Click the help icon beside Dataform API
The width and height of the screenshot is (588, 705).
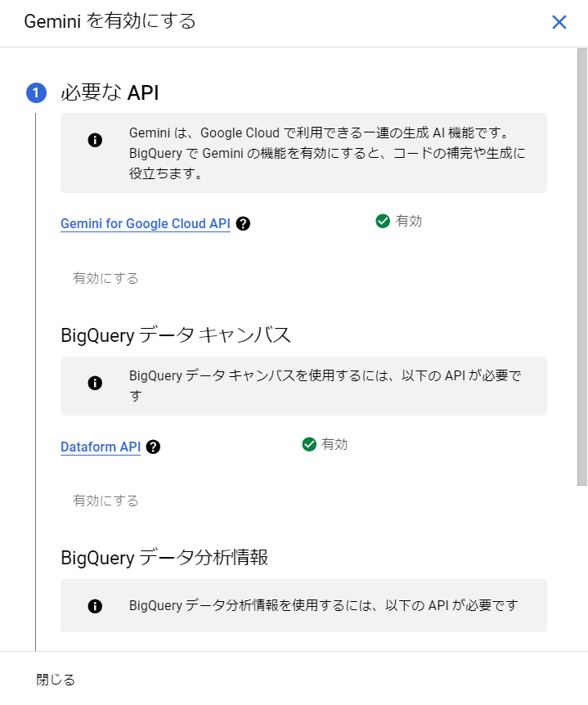pyautogui.click(x=152, y=447)
